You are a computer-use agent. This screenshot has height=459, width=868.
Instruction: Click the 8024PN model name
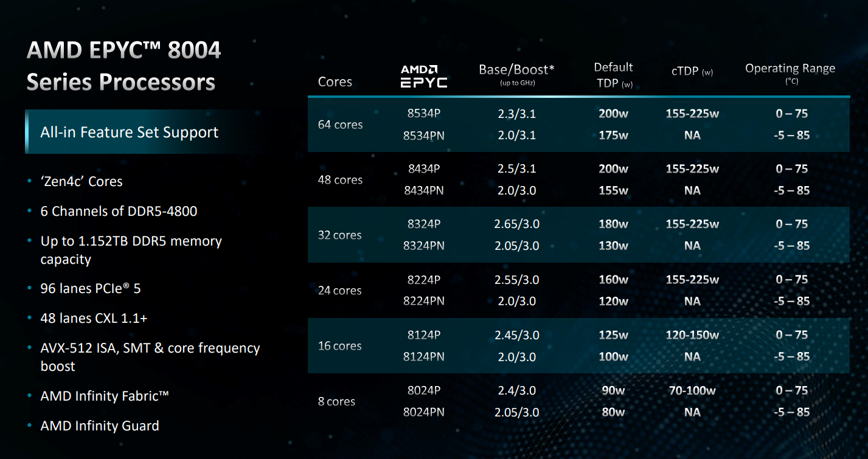(x=424, y=412)
